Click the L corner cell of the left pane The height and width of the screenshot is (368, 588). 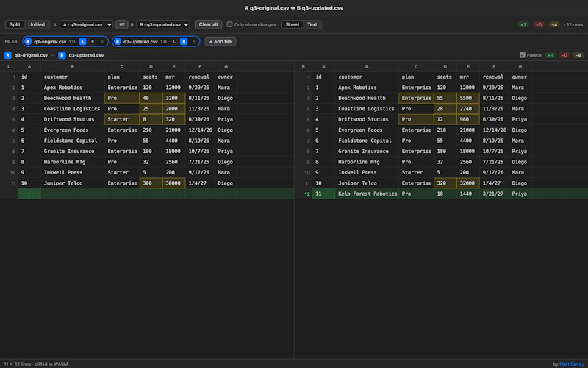point(9,66)
